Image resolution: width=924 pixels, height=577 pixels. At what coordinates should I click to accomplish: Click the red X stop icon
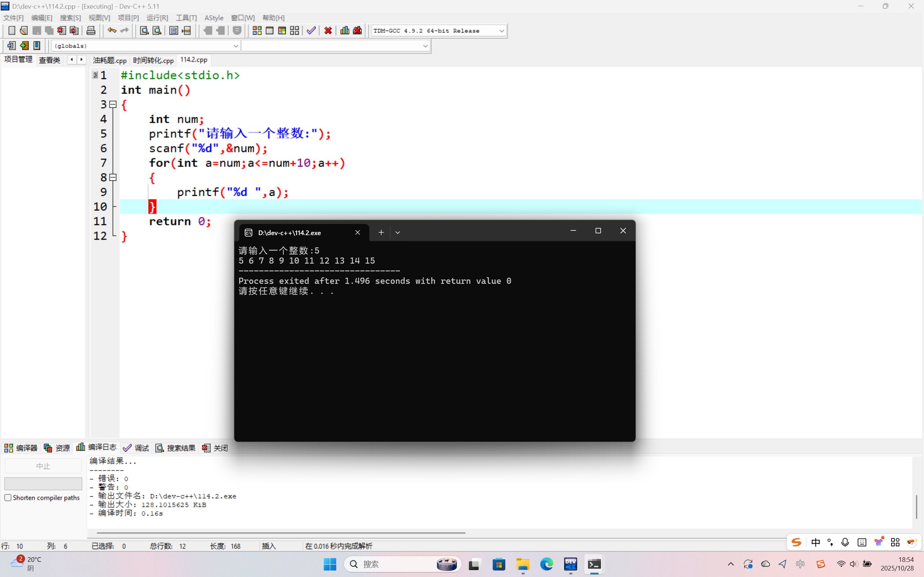pyautogui.click(x=328, y=31)
